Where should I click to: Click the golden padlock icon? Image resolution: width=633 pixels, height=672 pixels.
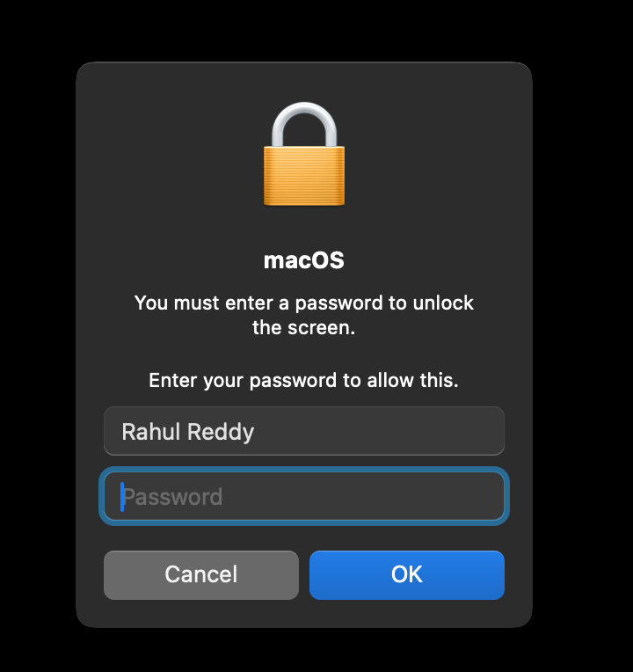pyautogui.click(x=304, y=154)
